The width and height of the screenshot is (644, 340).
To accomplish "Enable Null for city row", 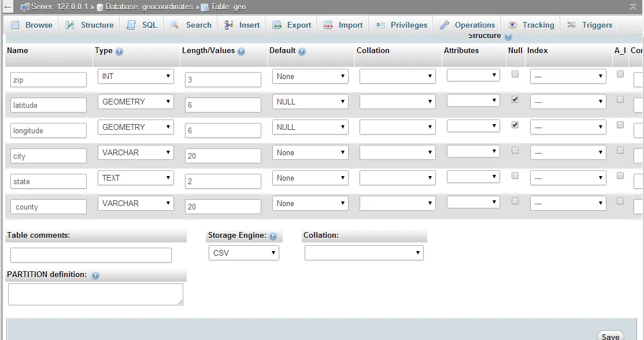I will (x=515, y=151).
